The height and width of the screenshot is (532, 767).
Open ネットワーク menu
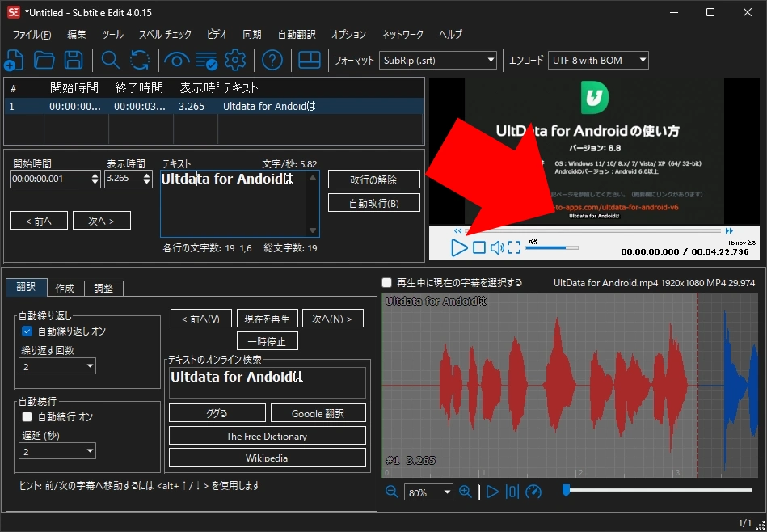click(x=402, y=34)
